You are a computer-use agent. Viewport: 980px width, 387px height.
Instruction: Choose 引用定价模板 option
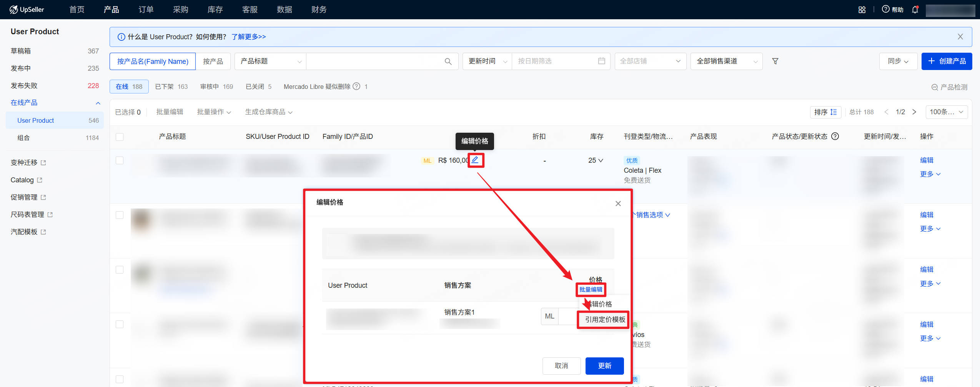(605, 320)
